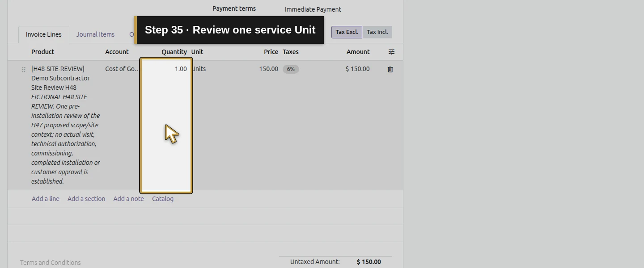Click the Quantity column header
The height and width of the screenshot is (268, 644).
coord(174,52)
